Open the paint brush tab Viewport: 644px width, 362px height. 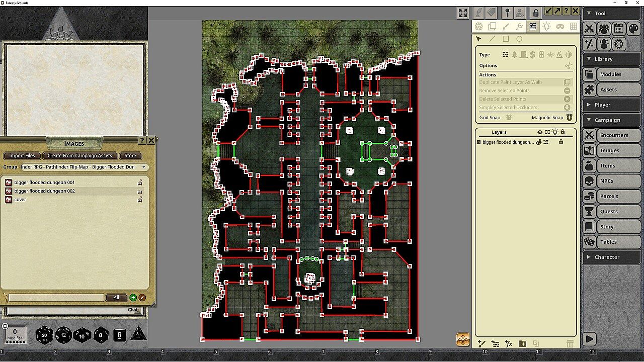tap(506, 27)
